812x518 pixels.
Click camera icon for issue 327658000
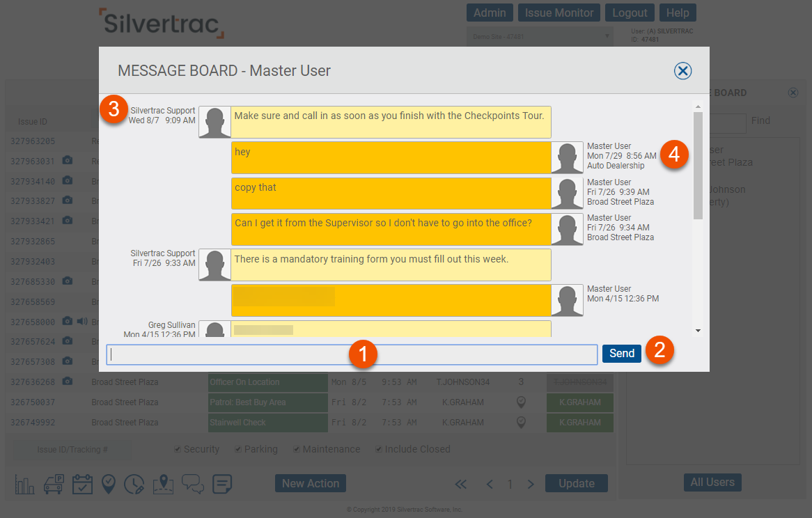tap(68, 322)
